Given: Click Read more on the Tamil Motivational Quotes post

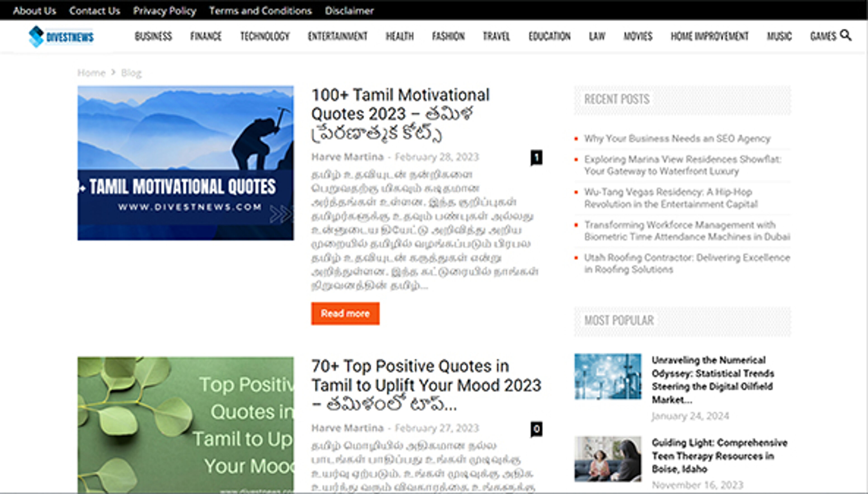Looking at the screenshot, I should pyautogui.click(x=345, y=313).
